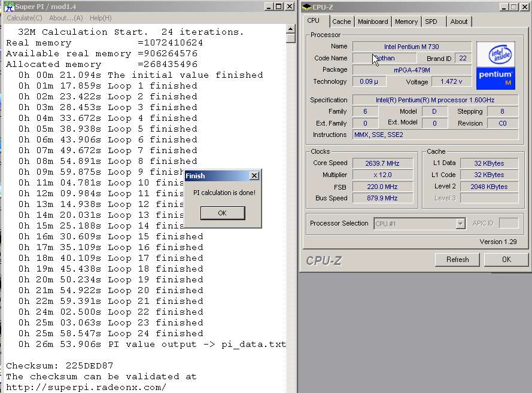The image size is (532, 393).
Task: Click the Level 2 value '2048 KBytes'
Action: point(489,187)
